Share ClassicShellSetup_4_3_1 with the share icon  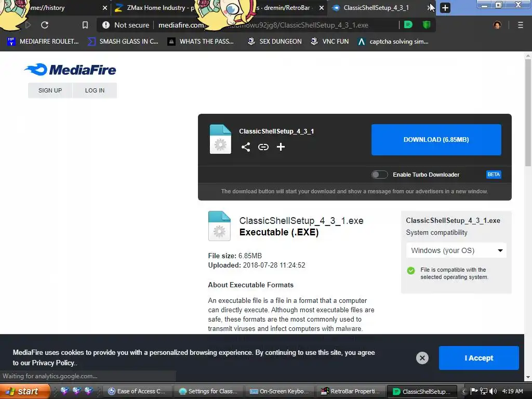tap(246, 147)
